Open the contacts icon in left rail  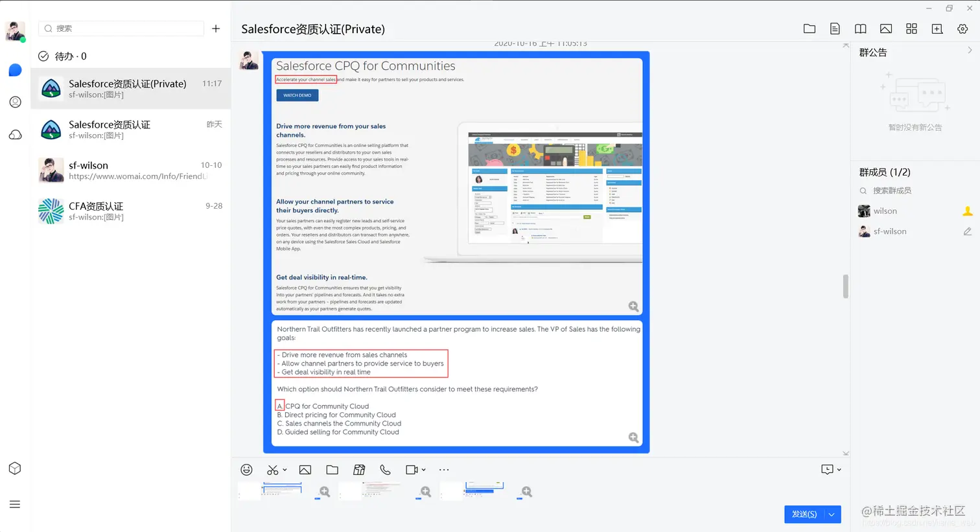(x=15, y=102)
